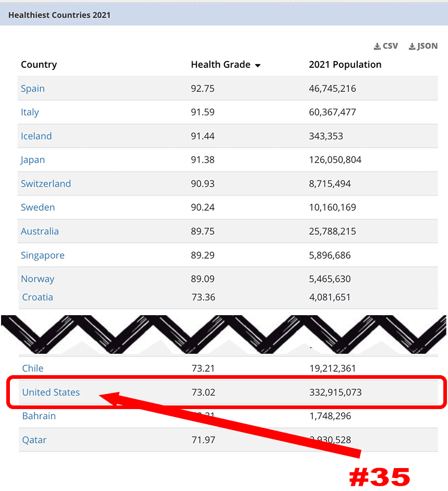Click the CSV download icon
The height and width of the screenshot is (491, 448).
385,46
